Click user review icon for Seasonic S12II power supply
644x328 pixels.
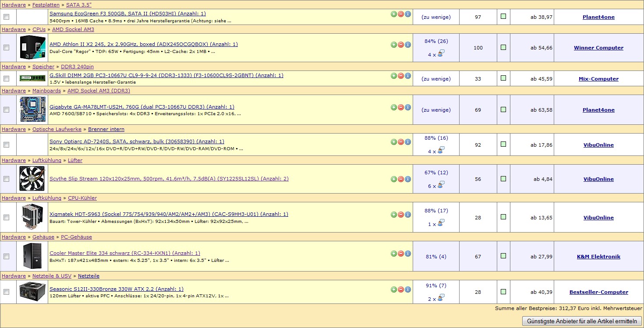441,299
